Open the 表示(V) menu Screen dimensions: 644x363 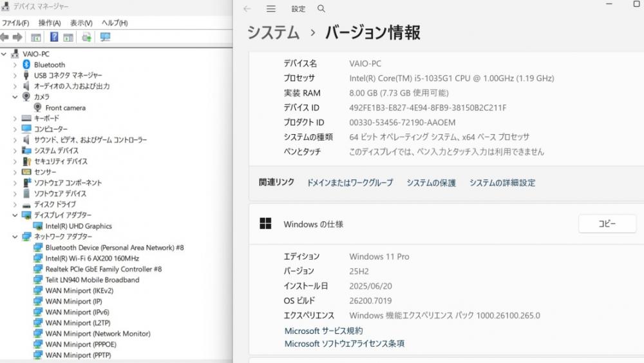81,23
